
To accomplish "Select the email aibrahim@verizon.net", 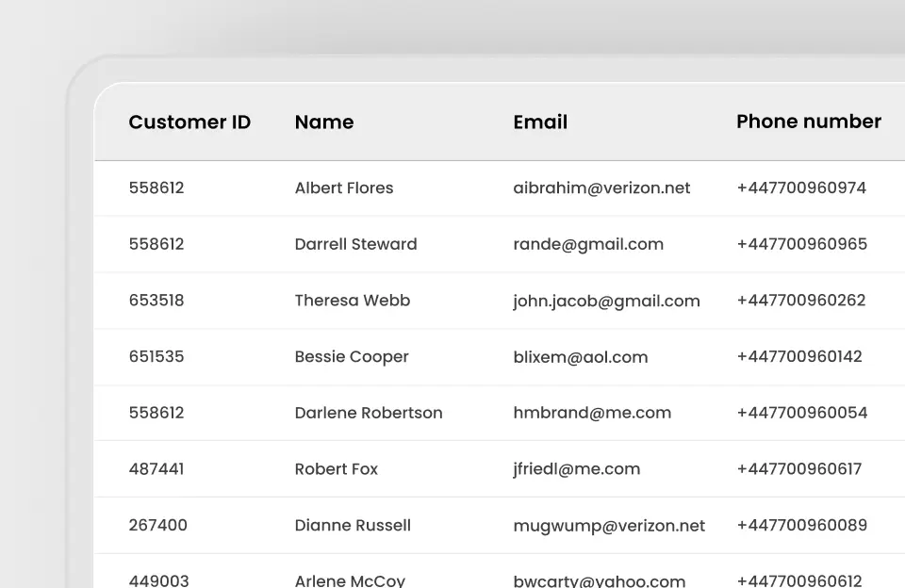I will (x=601, y=188).
